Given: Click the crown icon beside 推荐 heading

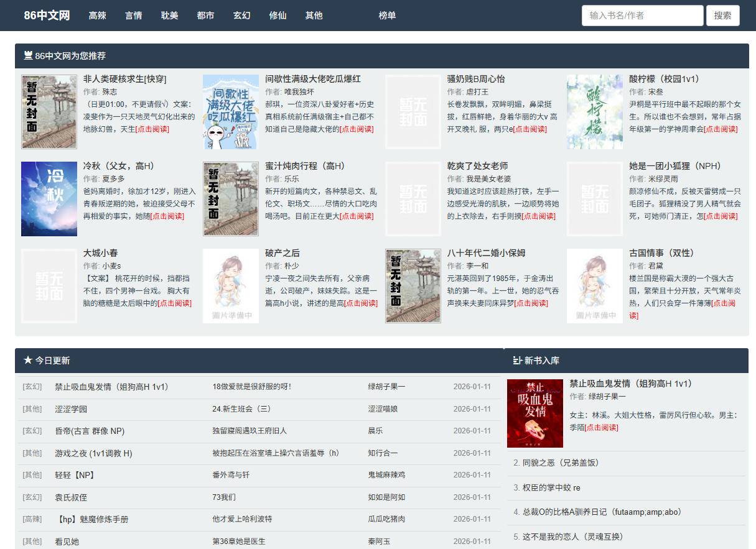Looking at the screenshot, I should point(27,55).
